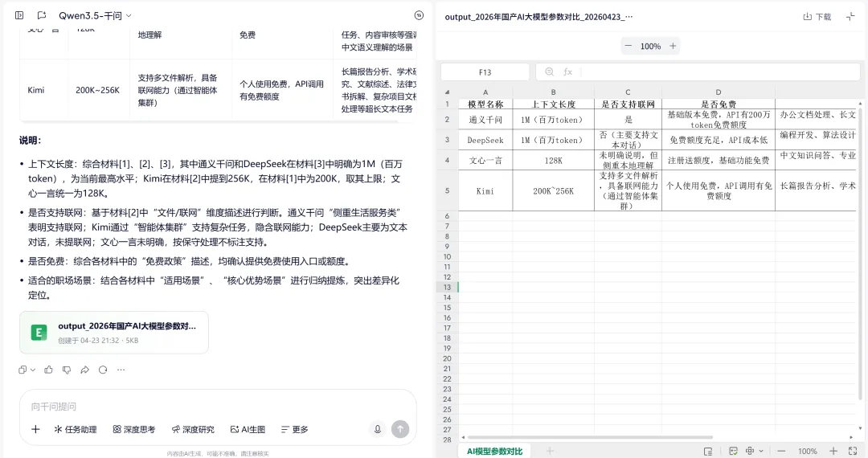Image resolution: width=868 pixels, height=458 pixels.
Task: Select column D header
Action: click(719, 92)
